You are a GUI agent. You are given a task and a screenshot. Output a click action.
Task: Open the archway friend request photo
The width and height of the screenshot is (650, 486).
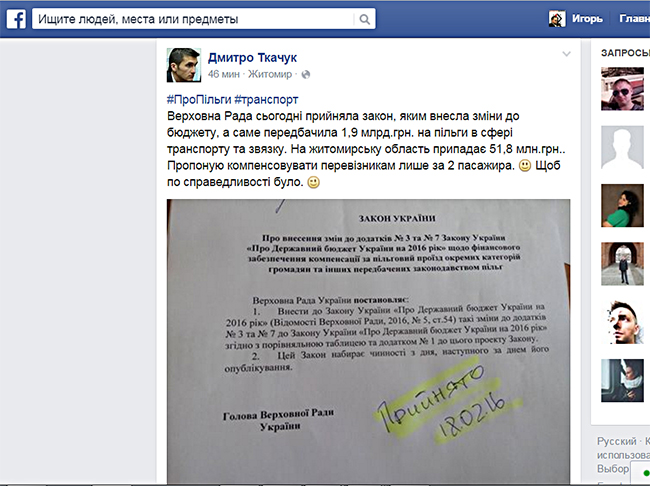point(622,264)
